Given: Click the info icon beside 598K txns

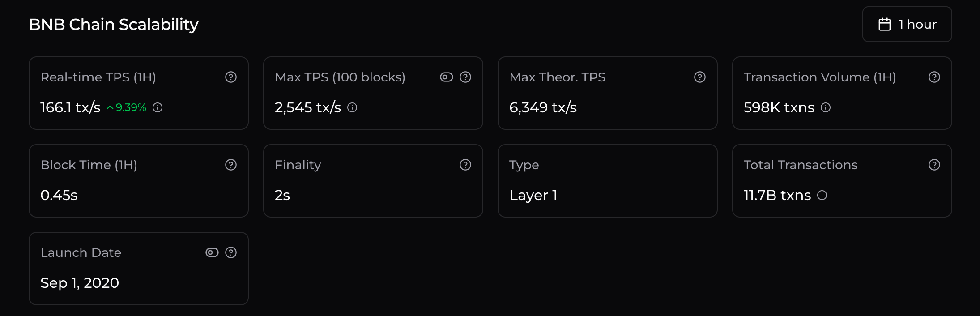Looking at the screenshot, I should tap(826, 107).
